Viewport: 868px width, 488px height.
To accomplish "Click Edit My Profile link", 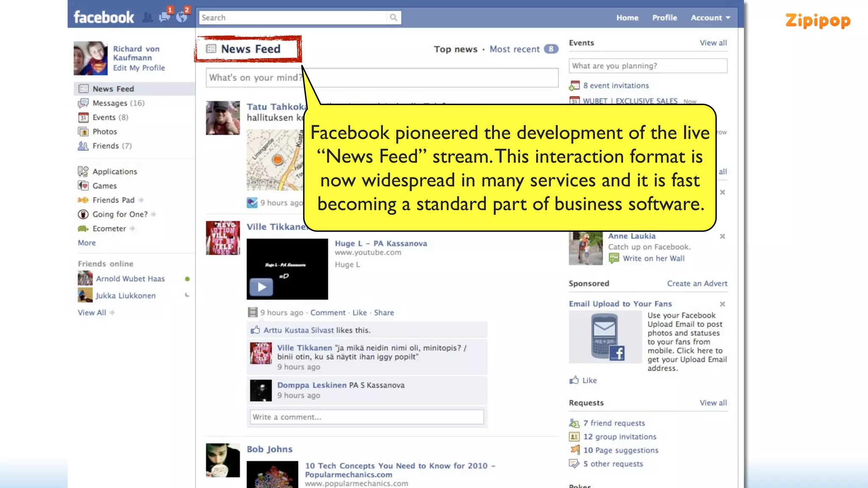I will (x=139, y=68).
